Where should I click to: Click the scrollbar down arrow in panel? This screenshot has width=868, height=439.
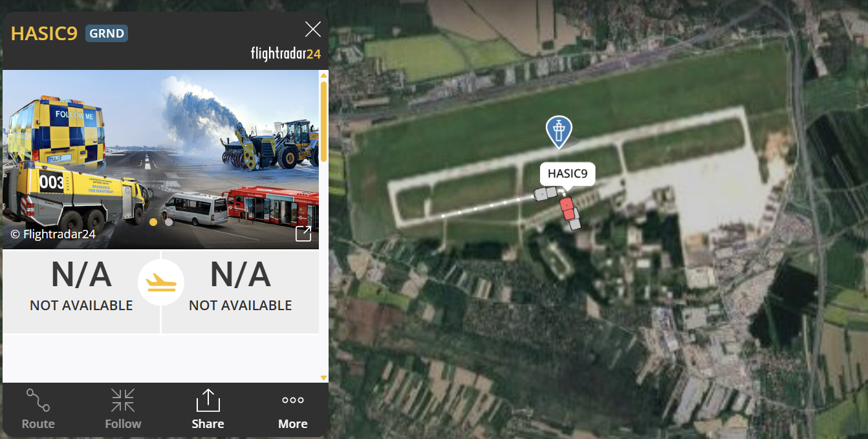[x=324, y=377]
